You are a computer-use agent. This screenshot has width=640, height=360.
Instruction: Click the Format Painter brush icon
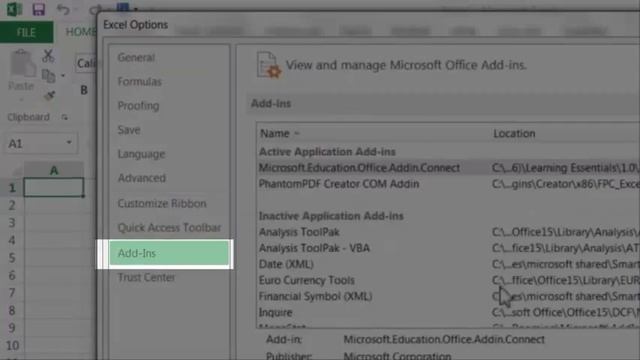tap(49, 96)
